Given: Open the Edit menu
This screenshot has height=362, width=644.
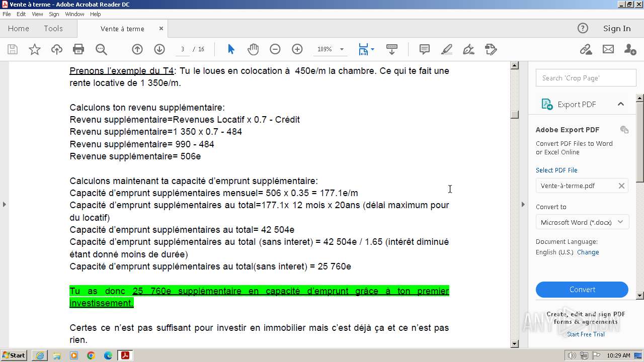Looking at the screenshot, I should pyautogui.click(x=21, y=14).
